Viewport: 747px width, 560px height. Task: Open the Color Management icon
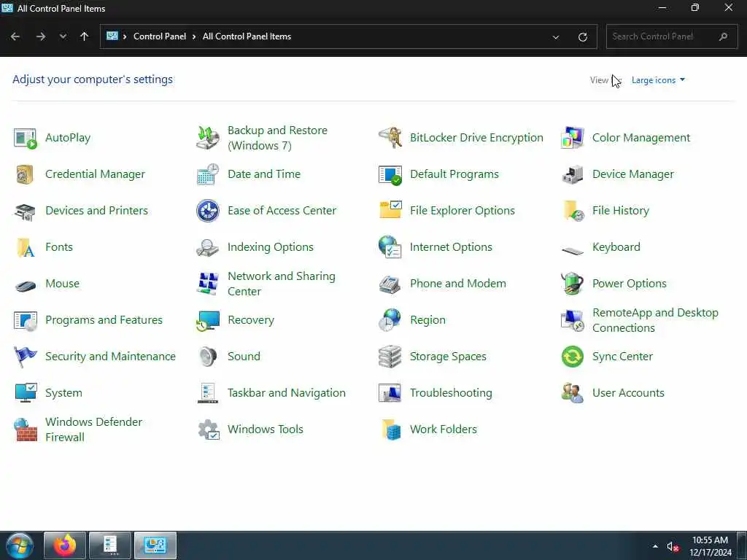(572, 138)
